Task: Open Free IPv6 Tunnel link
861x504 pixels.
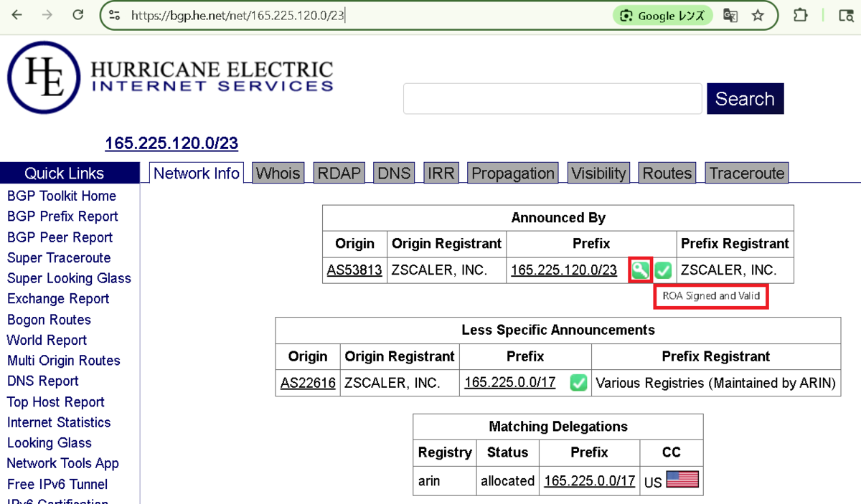Action: (x=57, y=484)
